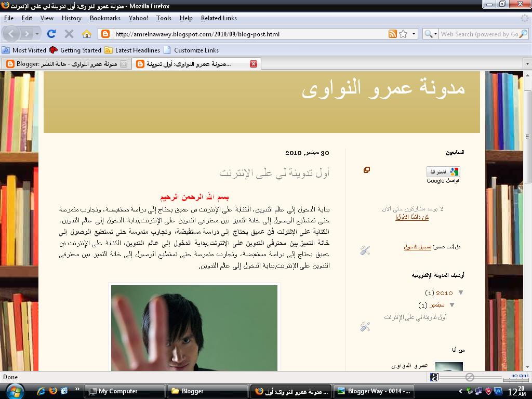Go forward with the Forward arrow button

click(x=26, y=34)
